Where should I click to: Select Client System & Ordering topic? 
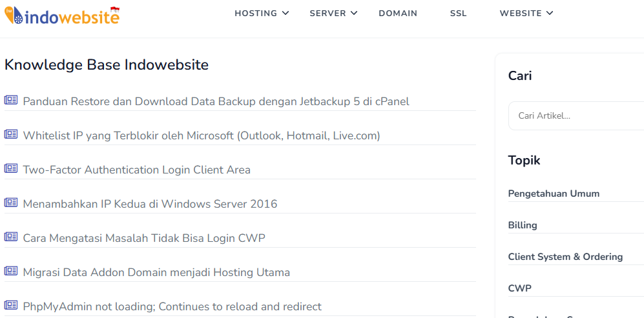click(x=565, y=257)
